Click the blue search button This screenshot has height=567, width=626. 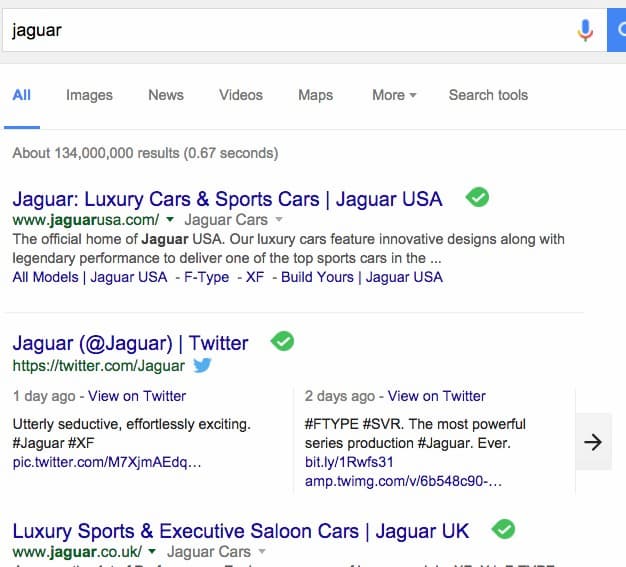pos(616,30)
